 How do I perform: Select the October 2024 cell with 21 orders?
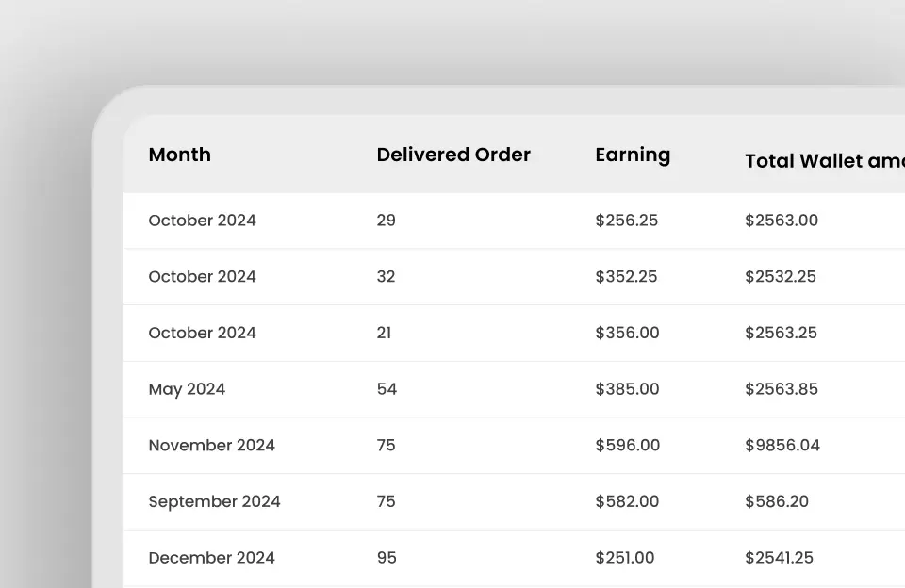click(x=202, y=333)
